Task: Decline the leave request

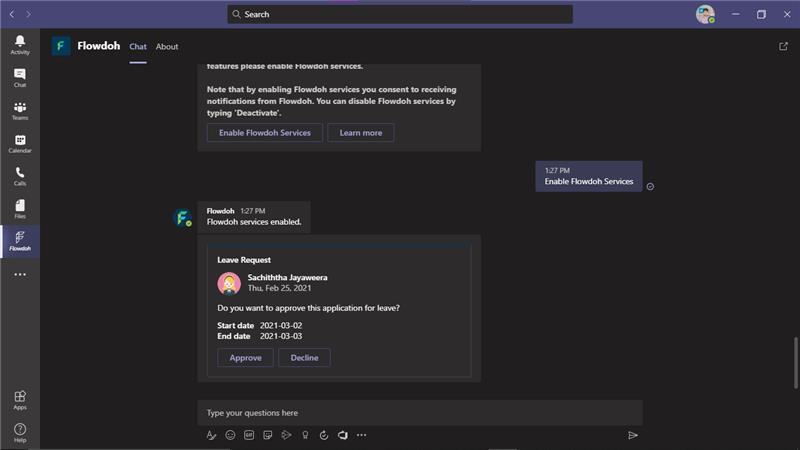Action: click(305, 358)
